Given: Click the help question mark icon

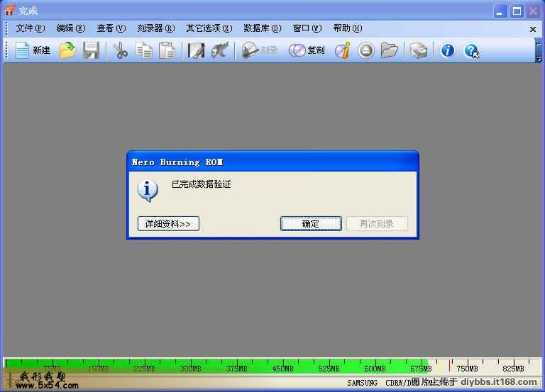Looking at the screenshot, I should 471,51.
